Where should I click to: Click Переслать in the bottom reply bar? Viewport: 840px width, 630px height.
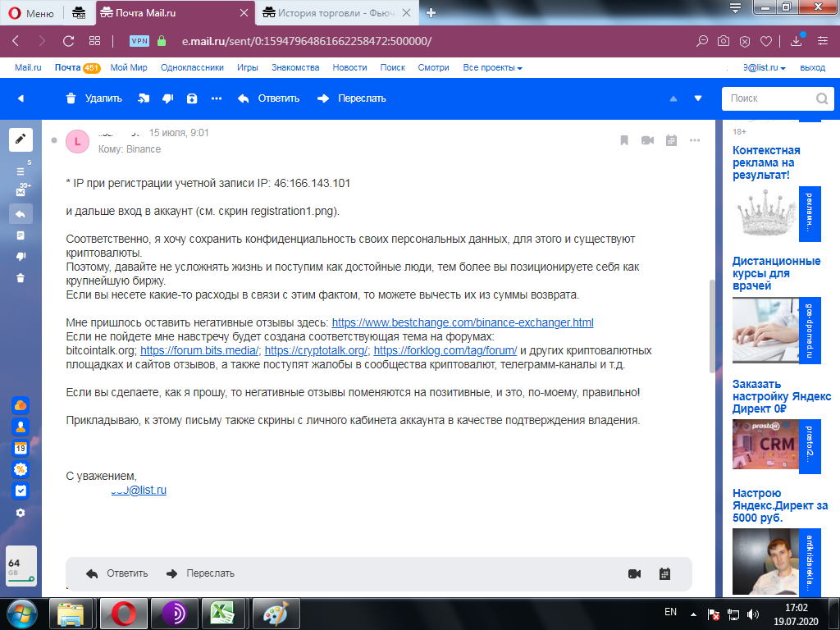(200, 573)
